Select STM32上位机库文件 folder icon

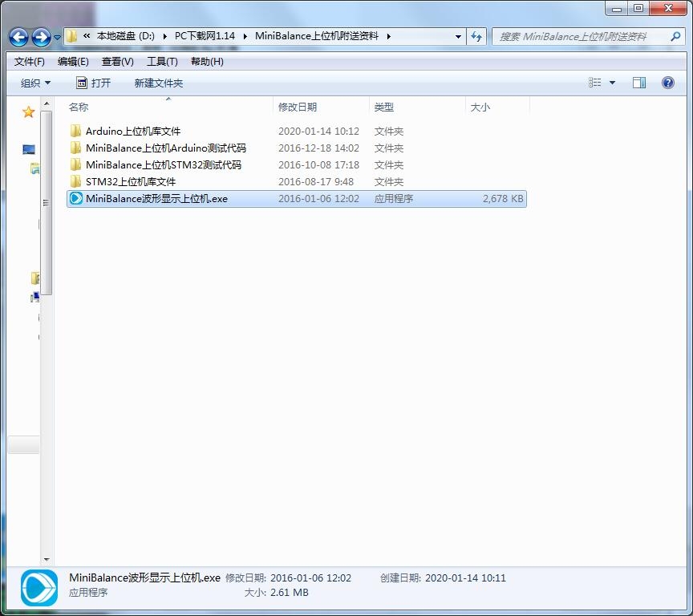click(75, 181)
